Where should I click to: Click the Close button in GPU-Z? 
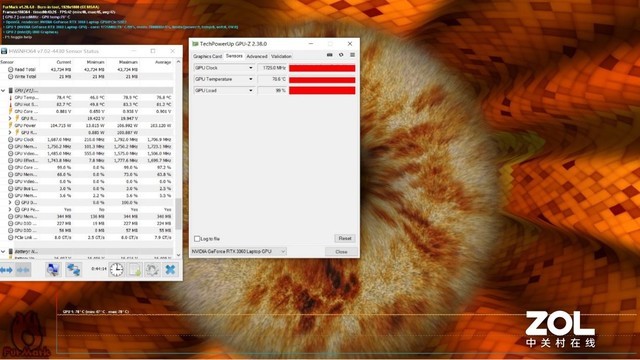click(341, 251)
